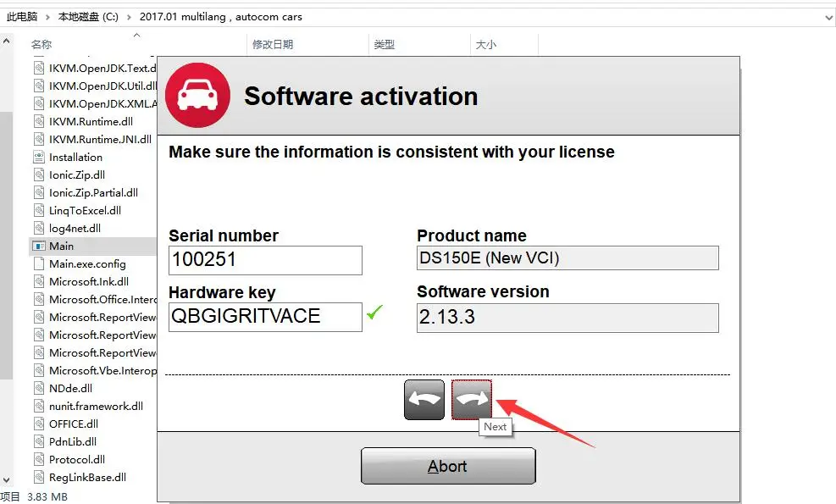Sort by the 修改日期 column header

tap(272, 45)
